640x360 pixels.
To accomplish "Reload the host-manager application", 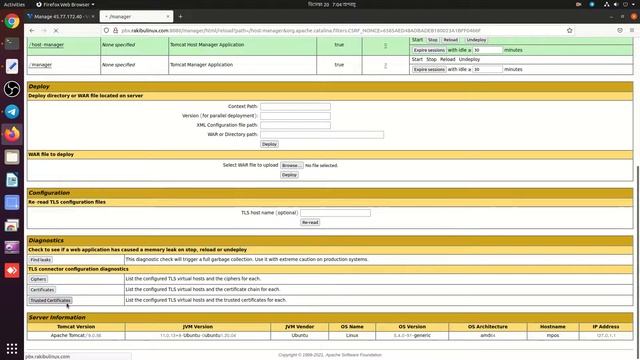I will (x=451, y=40).
